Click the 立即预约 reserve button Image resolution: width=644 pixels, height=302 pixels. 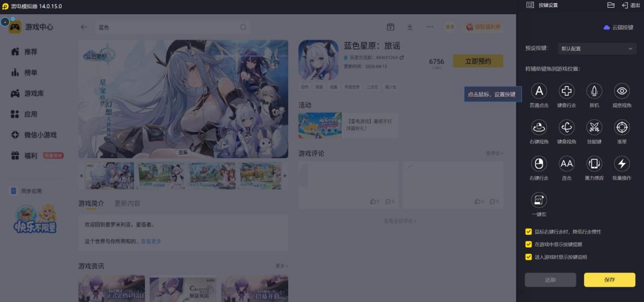(478, 61)
